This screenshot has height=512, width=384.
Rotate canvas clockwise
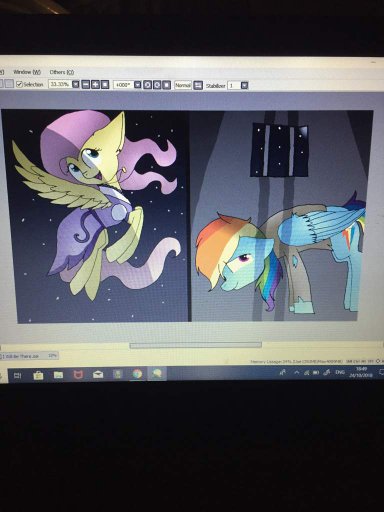tap(157, 85)
